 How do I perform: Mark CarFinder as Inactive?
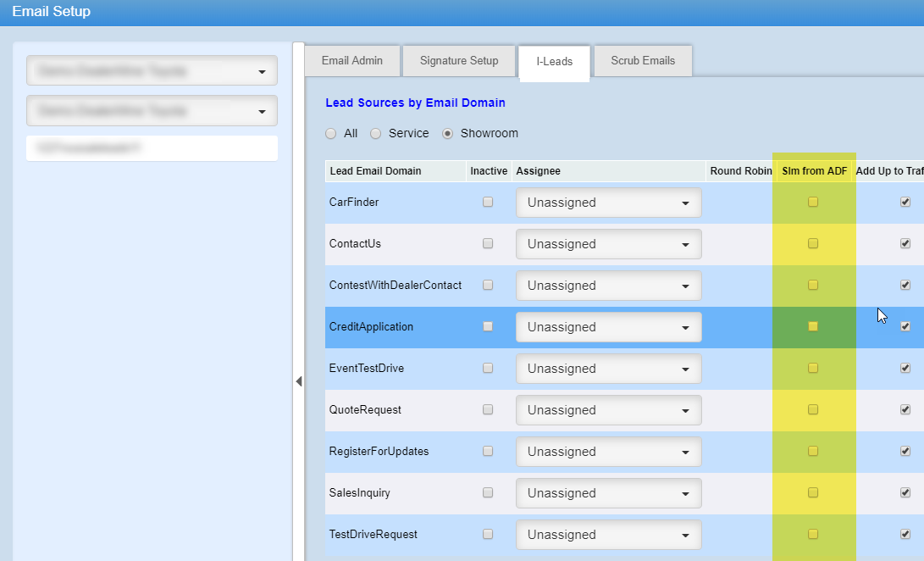(x=488, y=203)
